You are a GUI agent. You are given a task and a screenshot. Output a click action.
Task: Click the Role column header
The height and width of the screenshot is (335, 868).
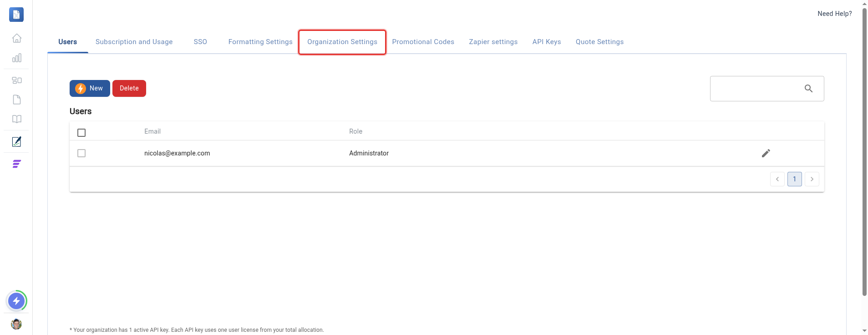[356, 131]
